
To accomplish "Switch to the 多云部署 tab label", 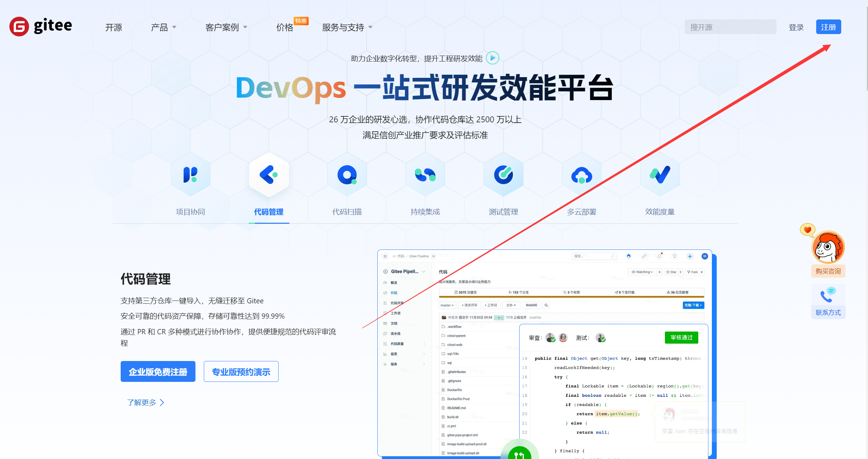I will pyautogui.click(x=582, y=212).
